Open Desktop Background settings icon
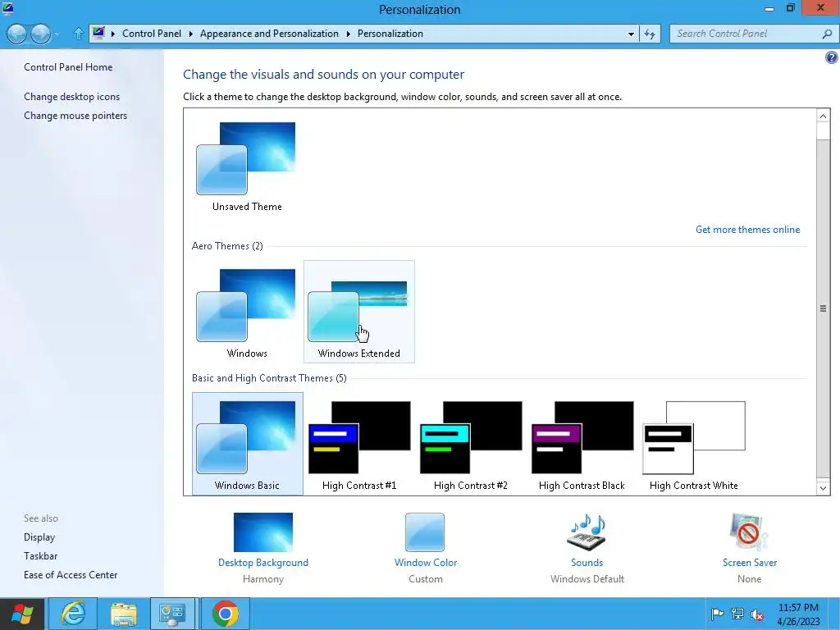The width and height of the screenshot is (840, 630). pyautogui.click(x=263, y=532)
